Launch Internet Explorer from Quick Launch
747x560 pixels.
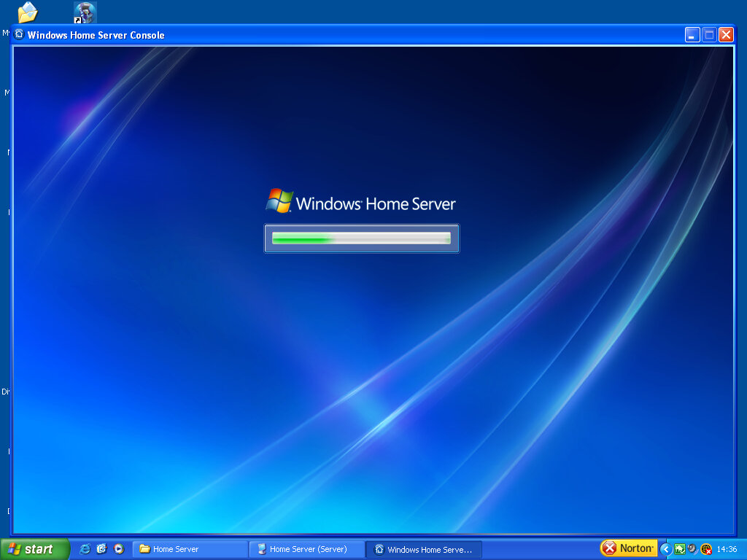coord(85,549)
